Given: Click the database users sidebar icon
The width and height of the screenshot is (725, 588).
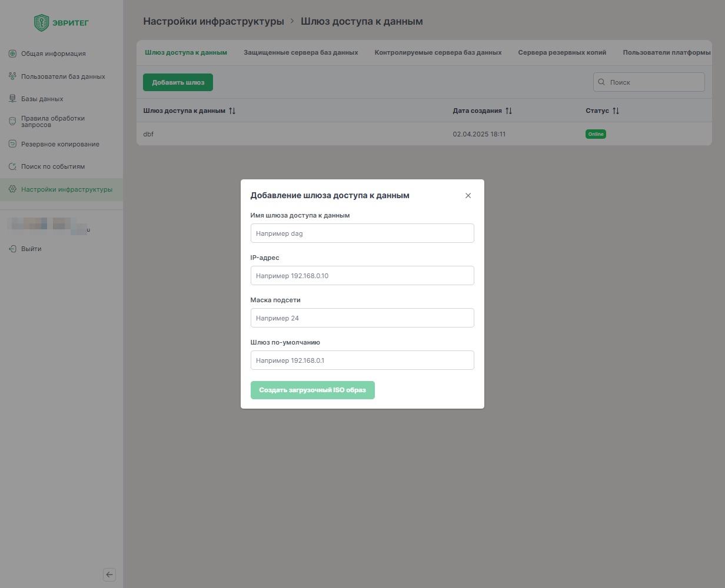Looking at the screenshot, I should tap(12, 76).
